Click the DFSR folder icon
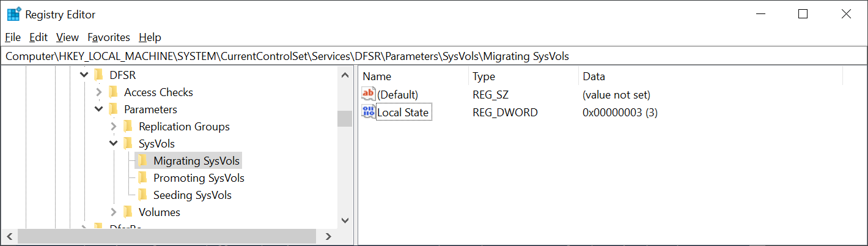Image resolution: width=868 pixels, height=246 pixels. click(98, 75)
